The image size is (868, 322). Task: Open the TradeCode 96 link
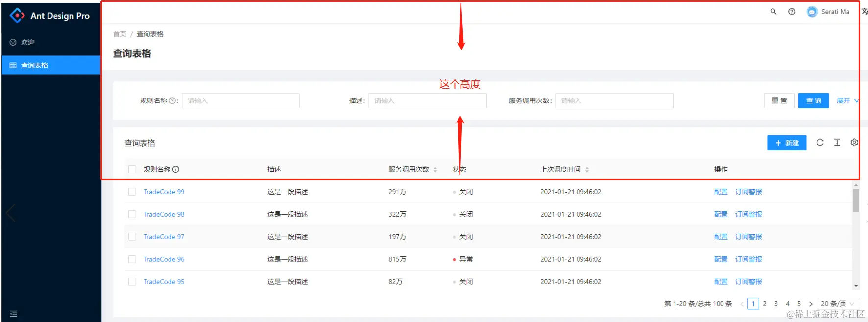click(x=164, y=259)
